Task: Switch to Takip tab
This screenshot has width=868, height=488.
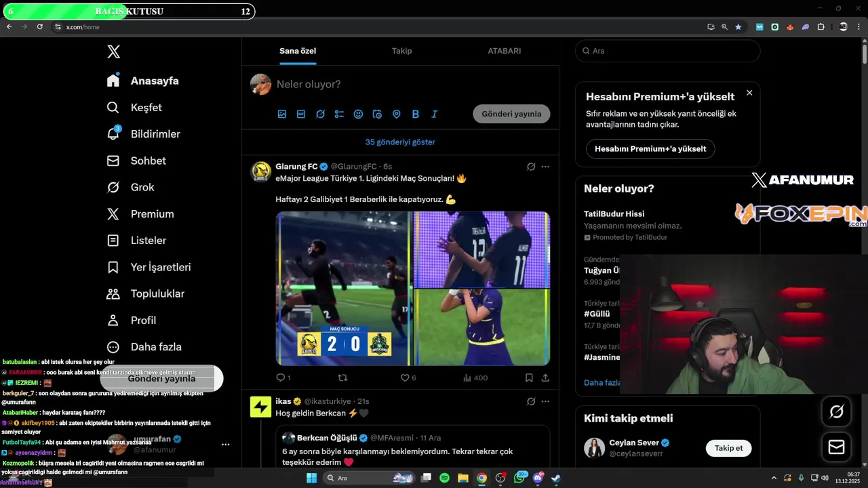Action: click(401, 51)
